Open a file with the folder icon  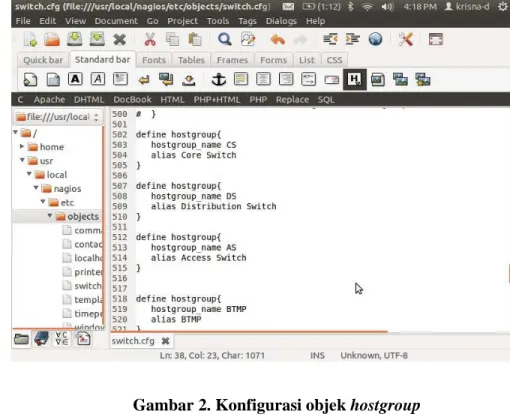(x=52, y=40)
